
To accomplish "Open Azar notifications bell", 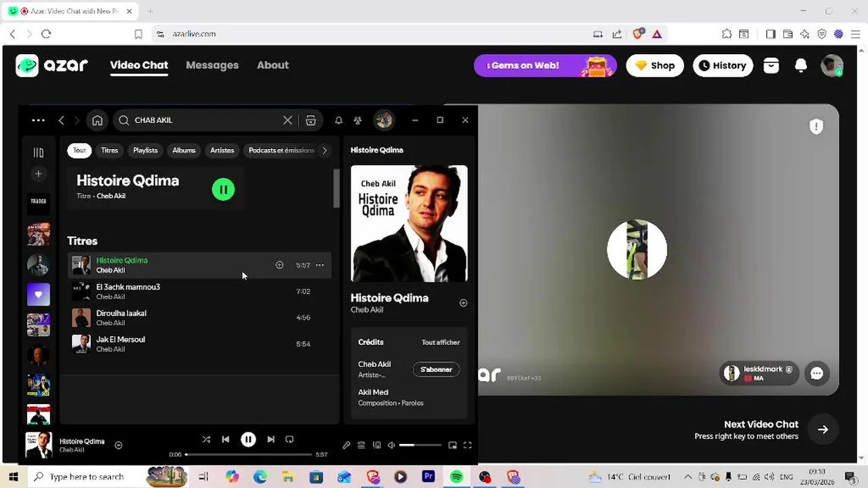I will (x=801, y=65).
